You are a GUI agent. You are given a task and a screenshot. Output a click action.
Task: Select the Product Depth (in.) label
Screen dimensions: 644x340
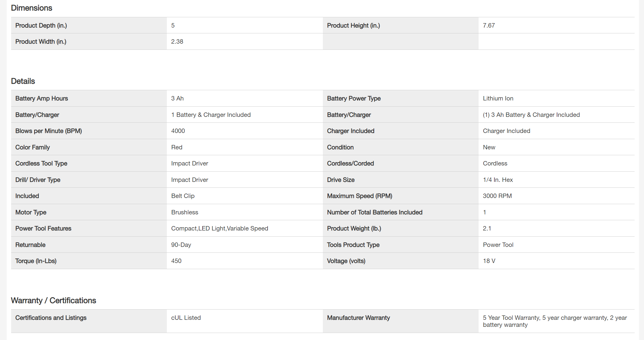41,25
